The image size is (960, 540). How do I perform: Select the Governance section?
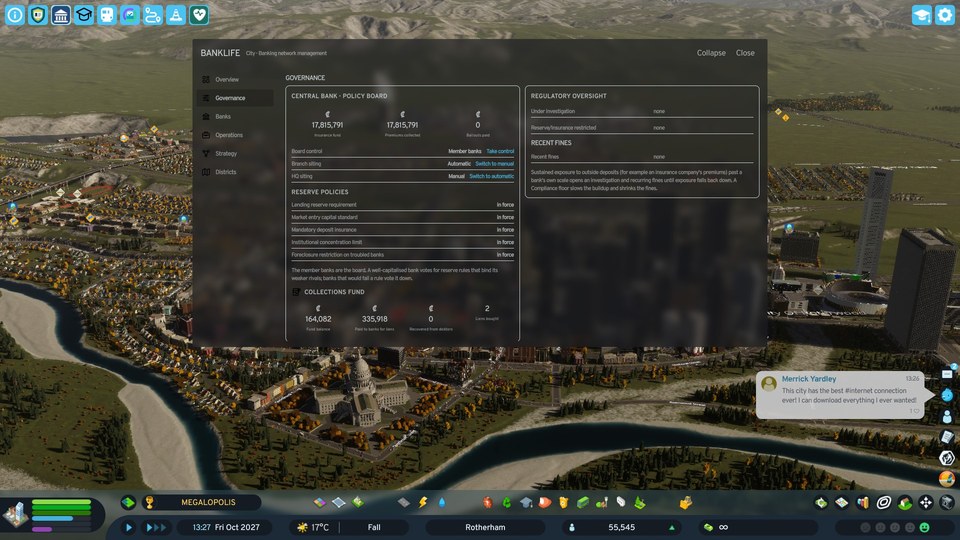[x=235, y=98]
